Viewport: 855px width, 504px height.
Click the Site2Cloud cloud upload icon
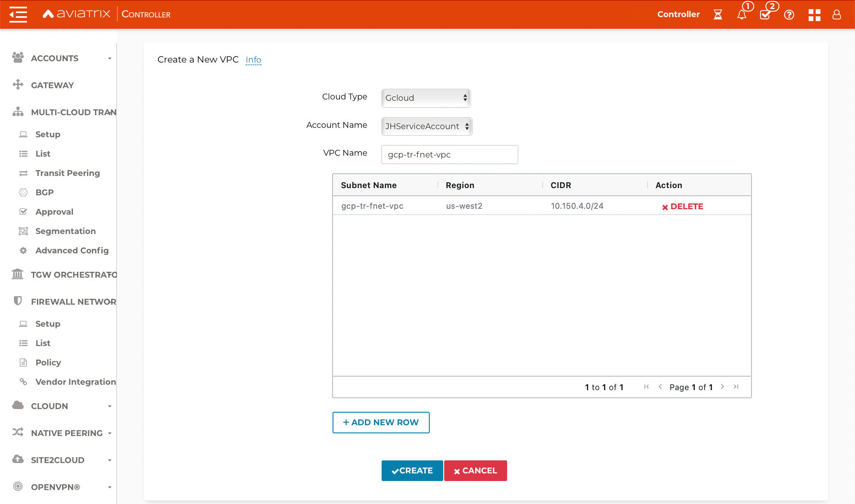tap(18, 459)
